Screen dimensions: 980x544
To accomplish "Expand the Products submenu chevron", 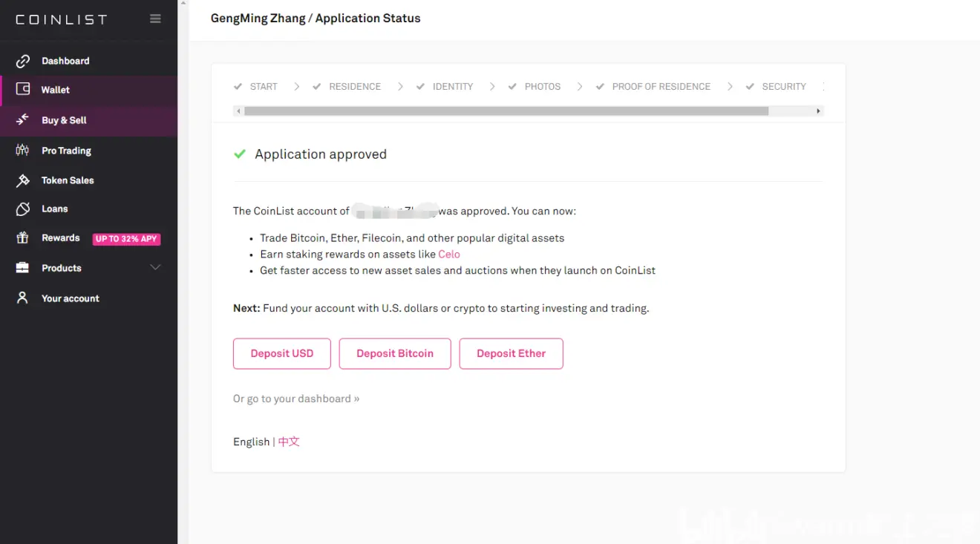I will (x=155, y=267).
